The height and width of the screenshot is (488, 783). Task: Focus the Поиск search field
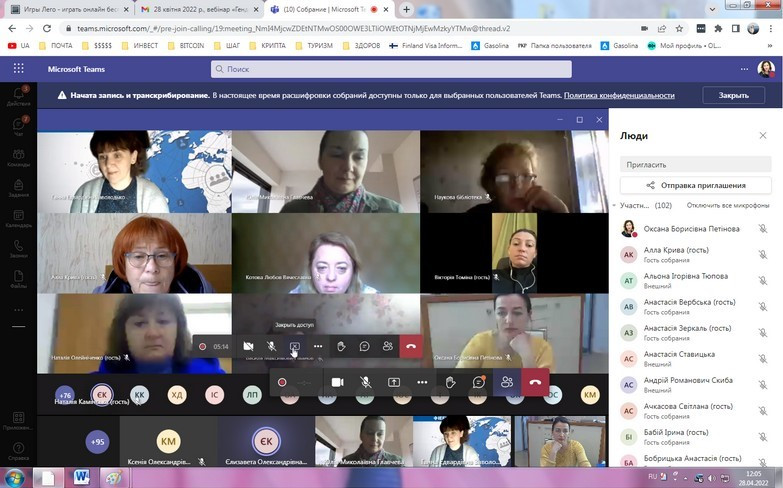(x=391, y=69)
